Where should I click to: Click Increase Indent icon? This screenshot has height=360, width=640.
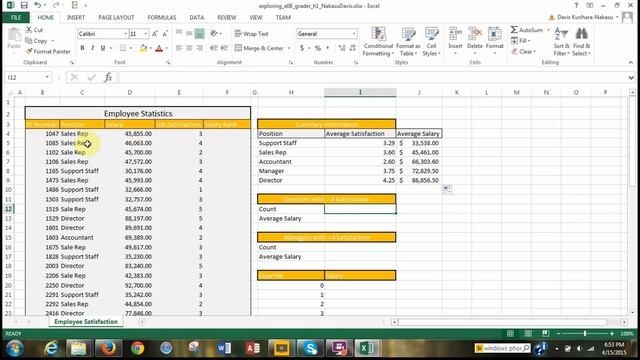224,48
